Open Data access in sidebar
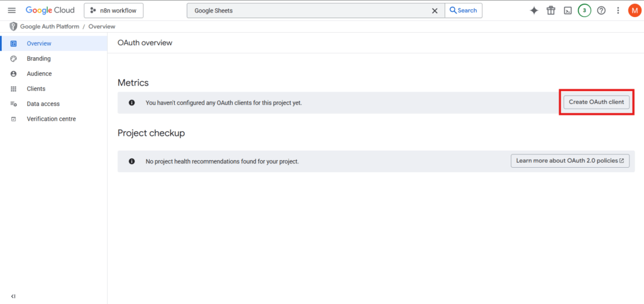The image size is (644, 304). coord(43,104)
